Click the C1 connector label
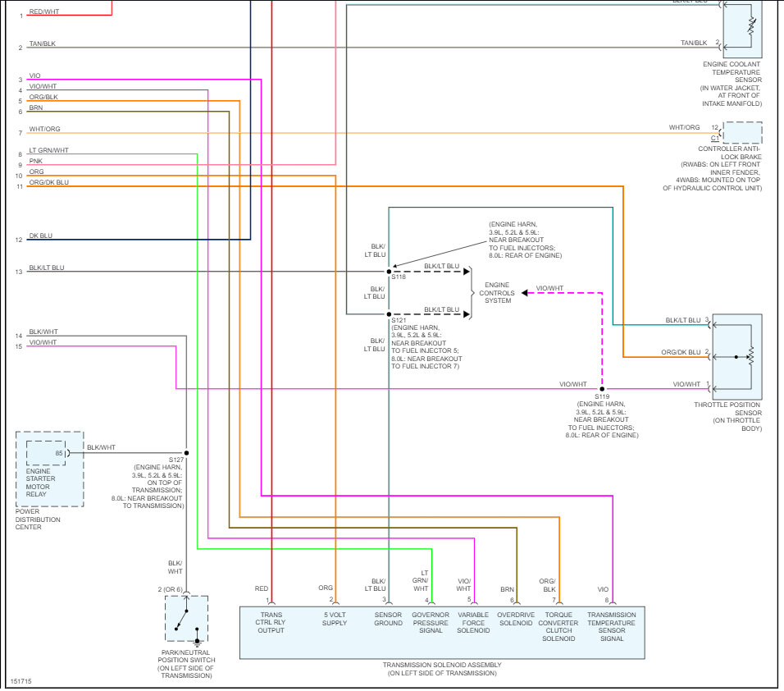Image resolution: width=784 pixels, height=691 pixels. pos(714,138)
